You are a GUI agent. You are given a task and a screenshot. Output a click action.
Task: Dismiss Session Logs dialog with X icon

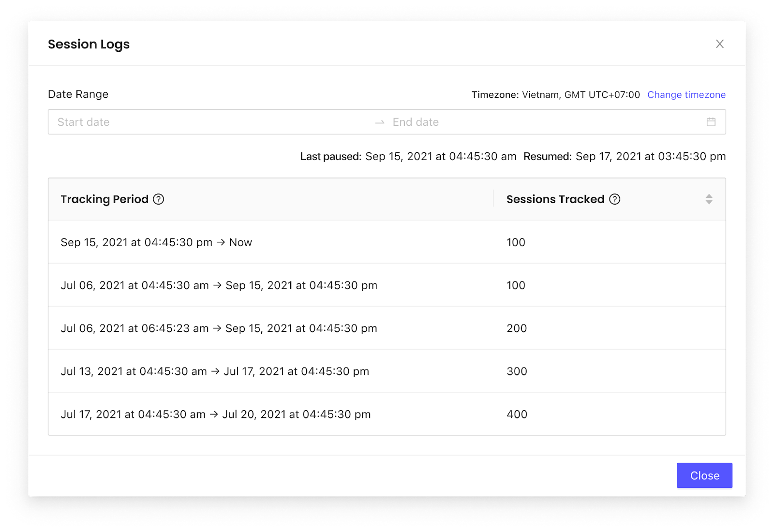[720, 44]
